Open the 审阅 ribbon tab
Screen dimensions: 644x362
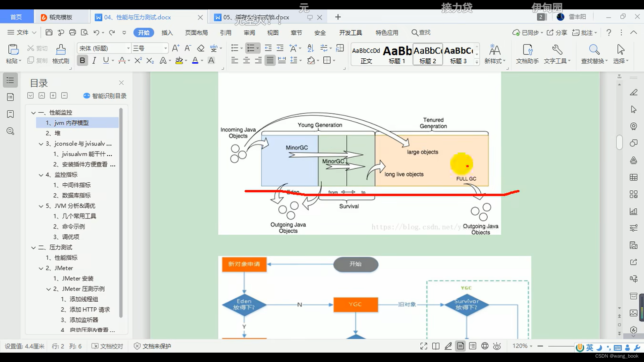point(249,33)
